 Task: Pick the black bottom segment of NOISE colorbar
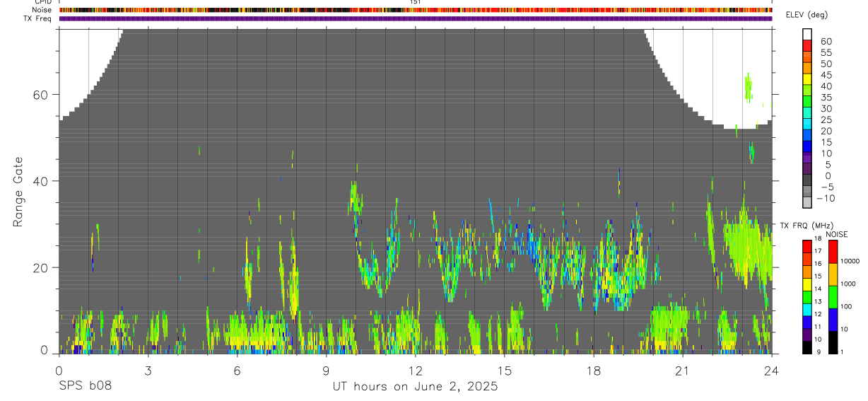pos(833,342)
